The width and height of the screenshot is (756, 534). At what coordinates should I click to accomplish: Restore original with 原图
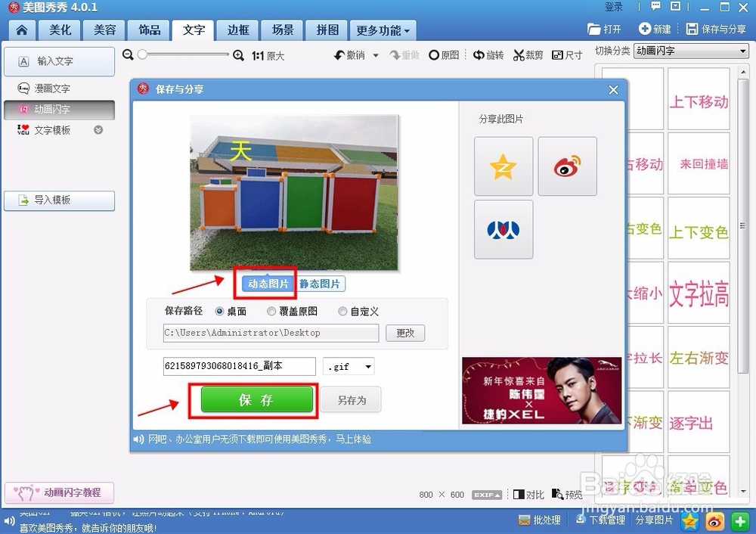[444, 55]
